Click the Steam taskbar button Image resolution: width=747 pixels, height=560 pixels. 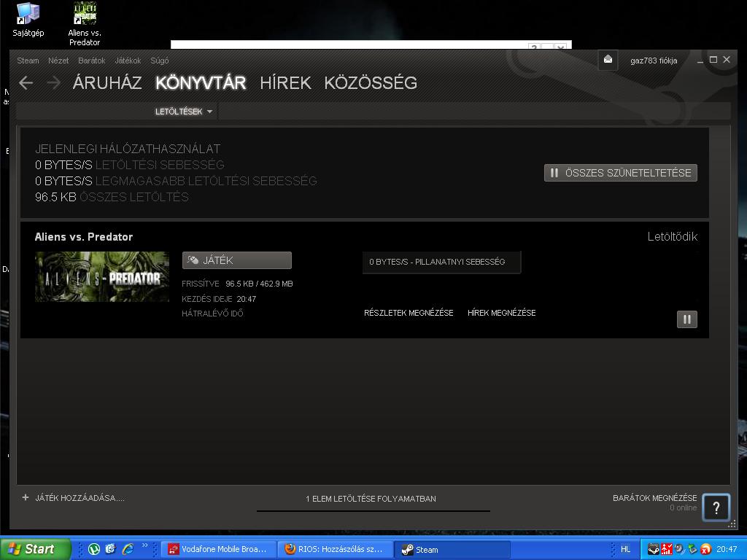click(452, 549)
